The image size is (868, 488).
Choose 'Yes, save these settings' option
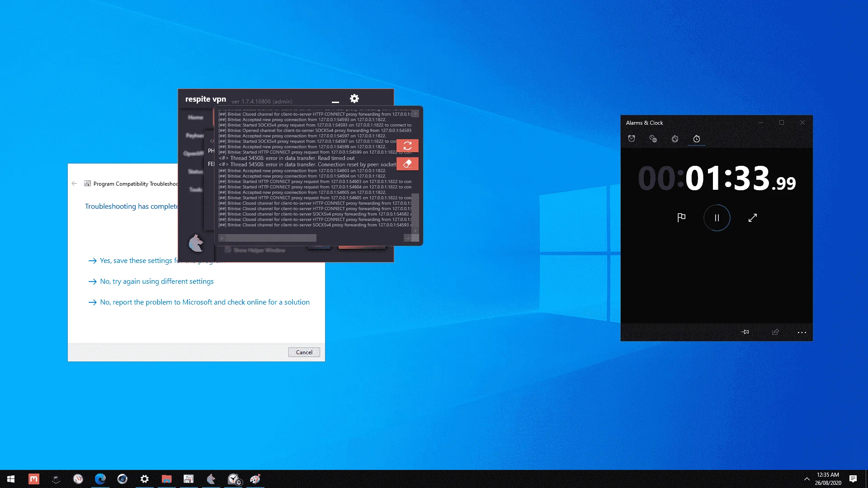click(x=156, y=261)
